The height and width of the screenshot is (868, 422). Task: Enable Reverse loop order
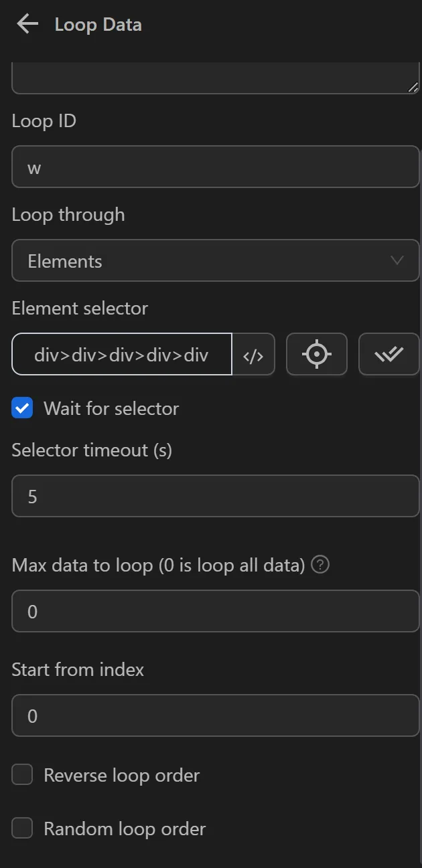click(22, 774)
